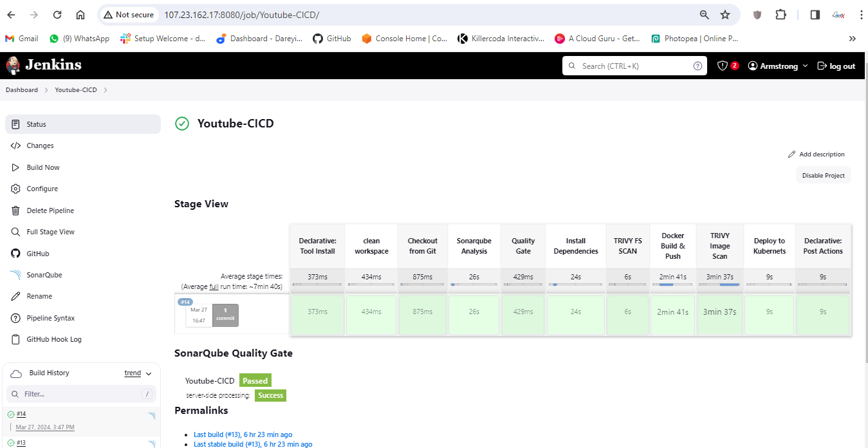Open Configure in the sidebar

click(x=42, y=189)
